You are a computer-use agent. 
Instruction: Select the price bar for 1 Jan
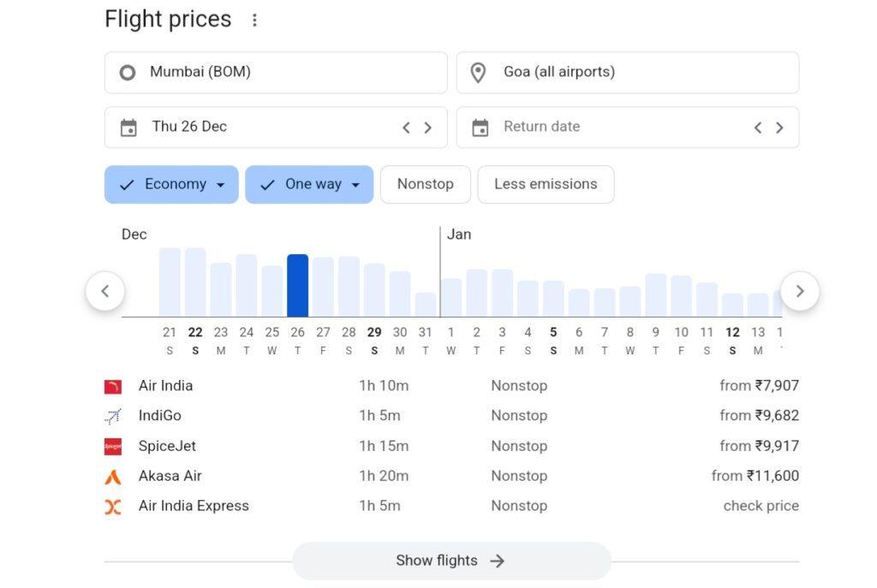coord(451,298)
